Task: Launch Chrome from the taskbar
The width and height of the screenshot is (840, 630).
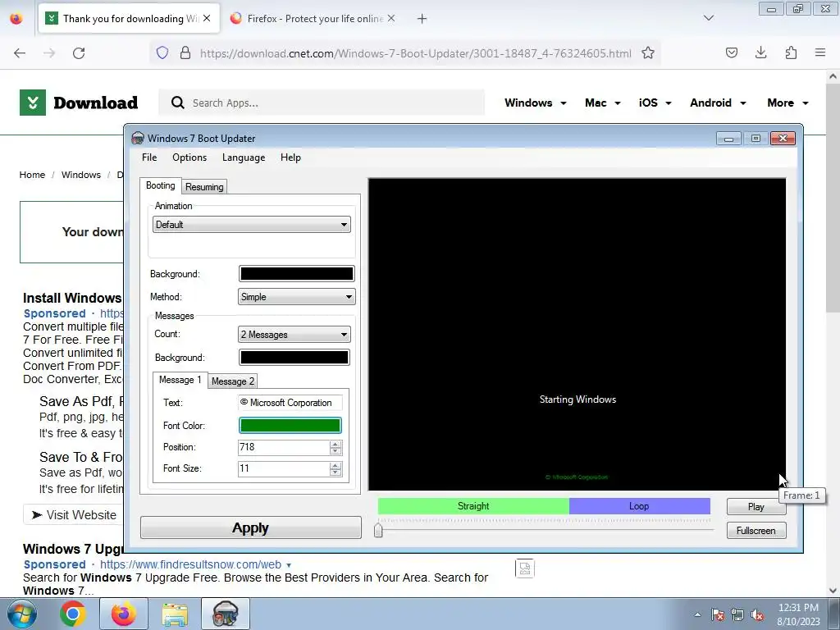Action: tap(73, 614)
